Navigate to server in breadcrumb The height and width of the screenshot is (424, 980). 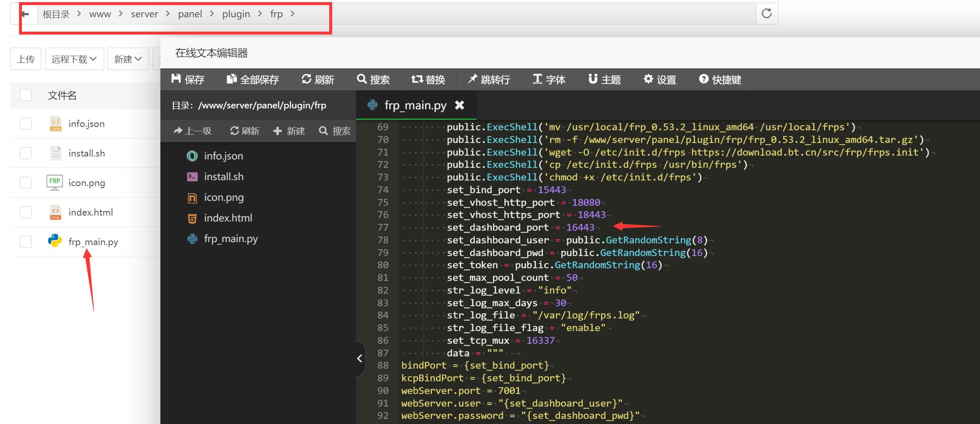(144, 14)
